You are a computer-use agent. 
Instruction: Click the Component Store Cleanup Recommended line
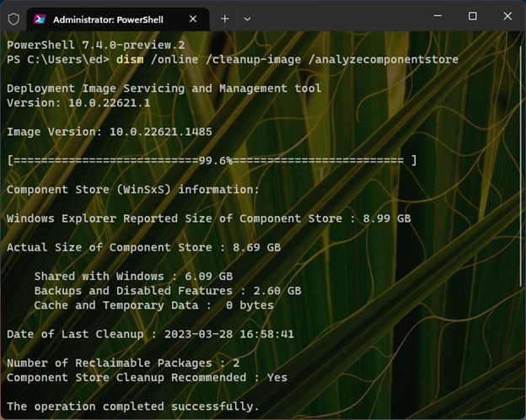click(x=147, y=378)
